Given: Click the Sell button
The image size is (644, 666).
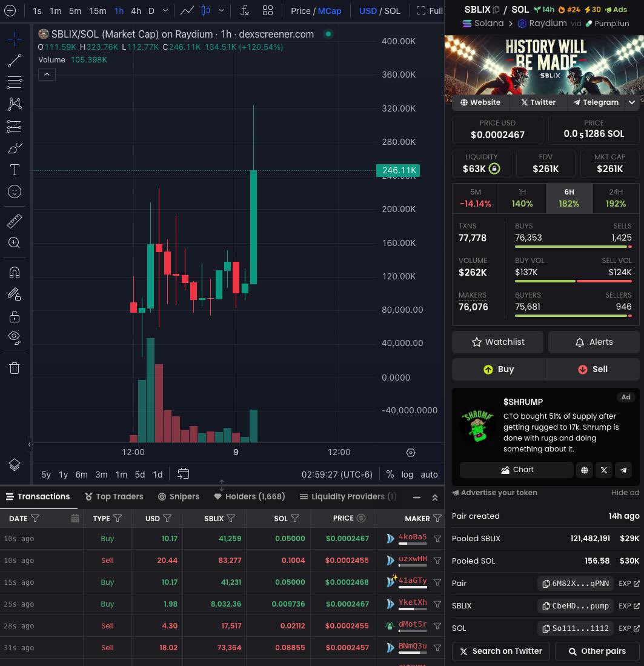Looking at the screenshot, I should (593, 369).
